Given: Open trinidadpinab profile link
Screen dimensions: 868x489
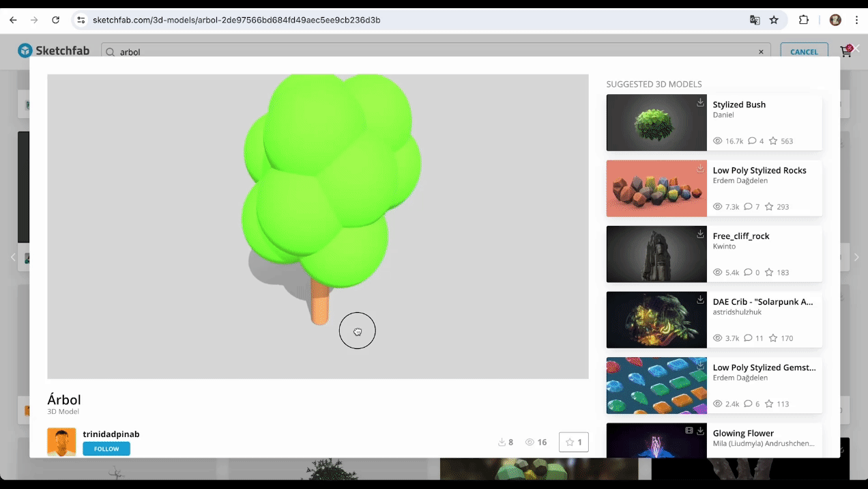Looking at the screenshot, I should click(x=111, y=434).
